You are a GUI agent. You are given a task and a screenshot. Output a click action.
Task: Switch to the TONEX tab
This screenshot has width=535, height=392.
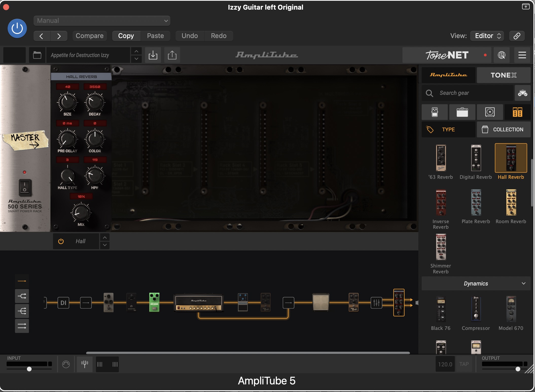point(503,75)
